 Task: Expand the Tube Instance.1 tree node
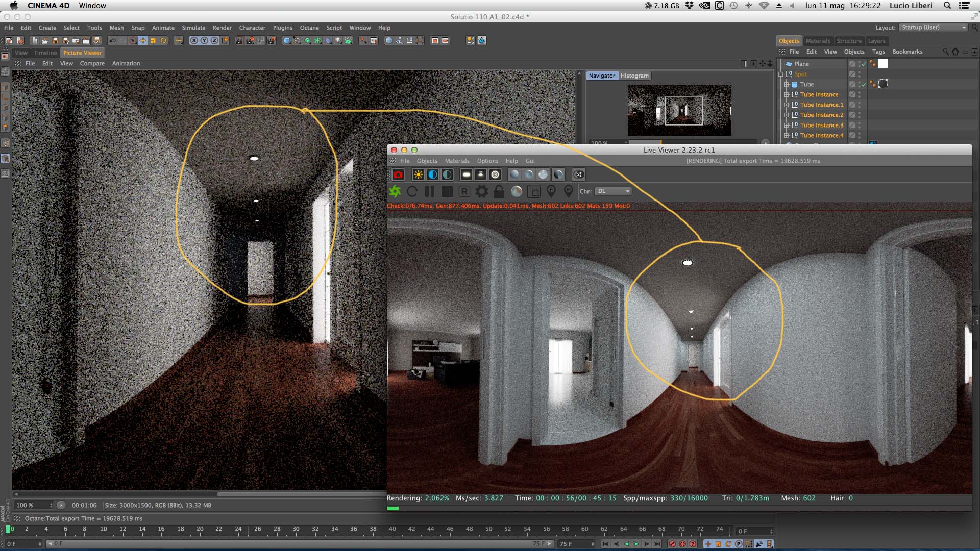point(787,105)
